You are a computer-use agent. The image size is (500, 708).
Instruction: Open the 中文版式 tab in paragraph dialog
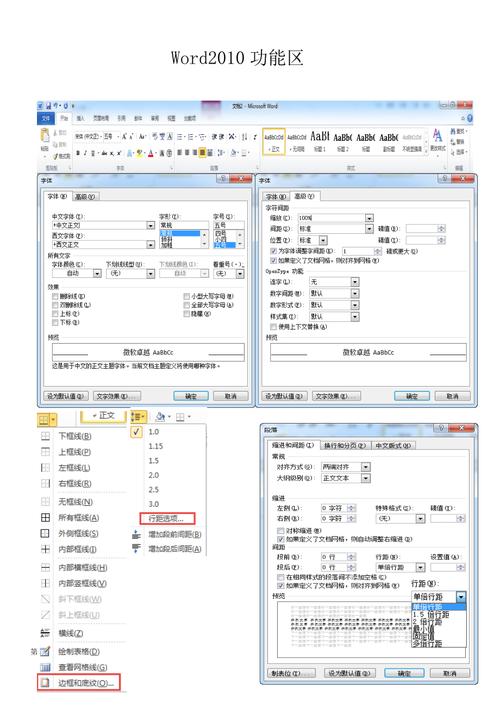tap(393, 446)
